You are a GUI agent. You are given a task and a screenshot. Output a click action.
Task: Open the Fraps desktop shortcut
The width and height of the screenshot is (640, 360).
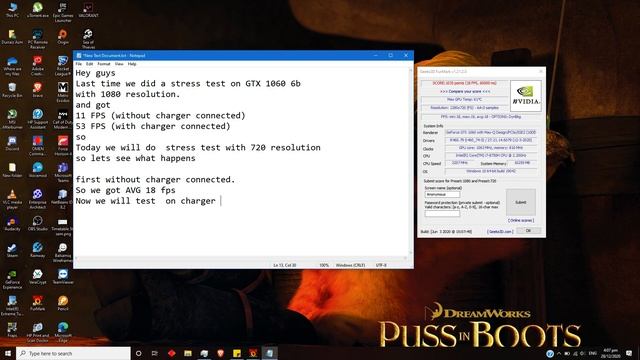[12, 330]
